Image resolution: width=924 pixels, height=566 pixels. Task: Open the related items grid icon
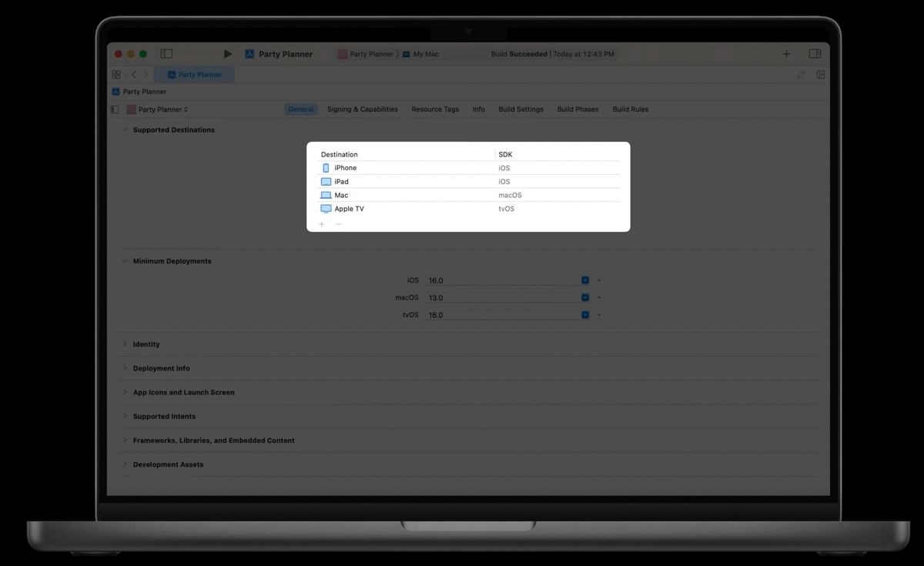tap(116, 75)
